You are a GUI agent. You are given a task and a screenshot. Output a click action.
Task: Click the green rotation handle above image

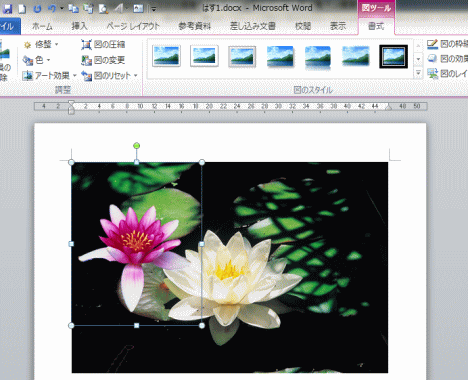coord(136,146)
